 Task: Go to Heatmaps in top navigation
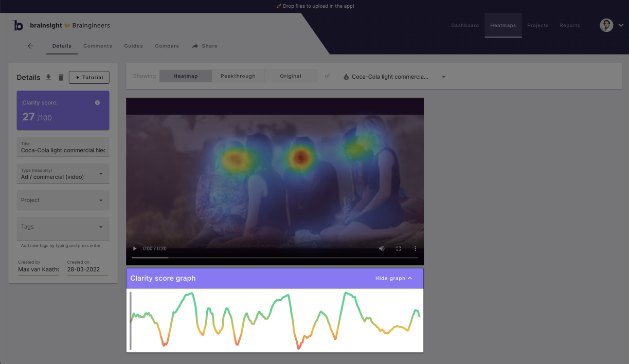point(503,25)
